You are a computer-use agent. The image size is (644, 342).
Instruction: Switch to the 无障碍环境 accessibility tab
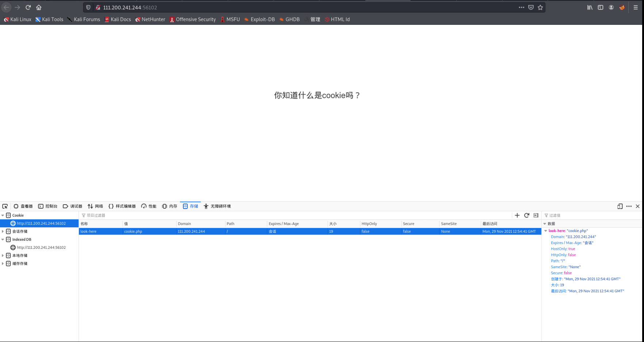pos(217,206)
